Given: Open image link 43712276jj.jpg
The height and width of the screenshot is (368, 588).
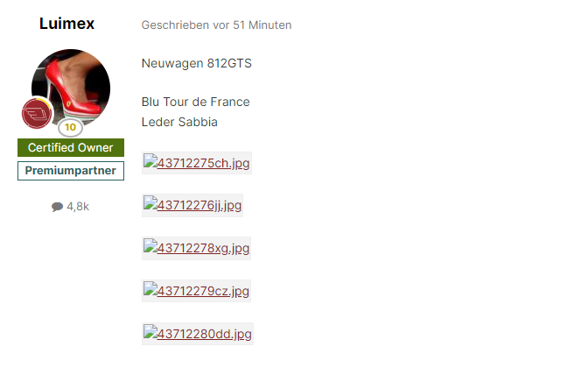Looking at the screenshot, I should pyautogui.click(x=199, y=205).
